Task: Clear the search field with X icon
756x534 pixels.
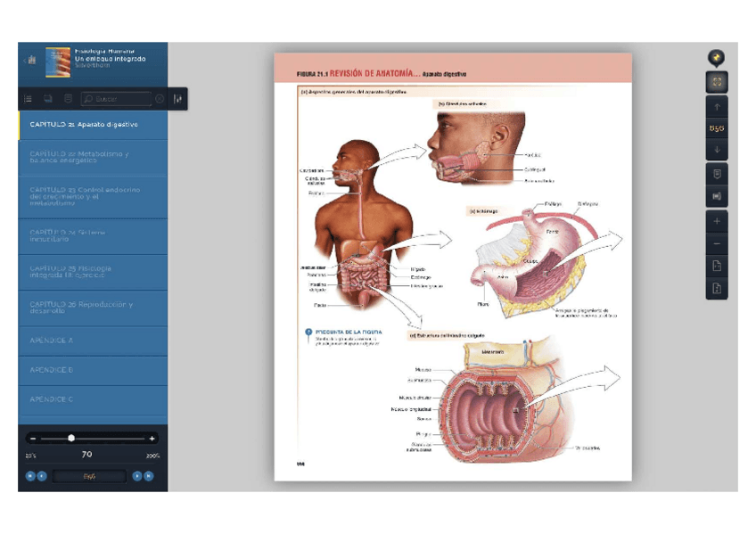Action: point(160,99)
